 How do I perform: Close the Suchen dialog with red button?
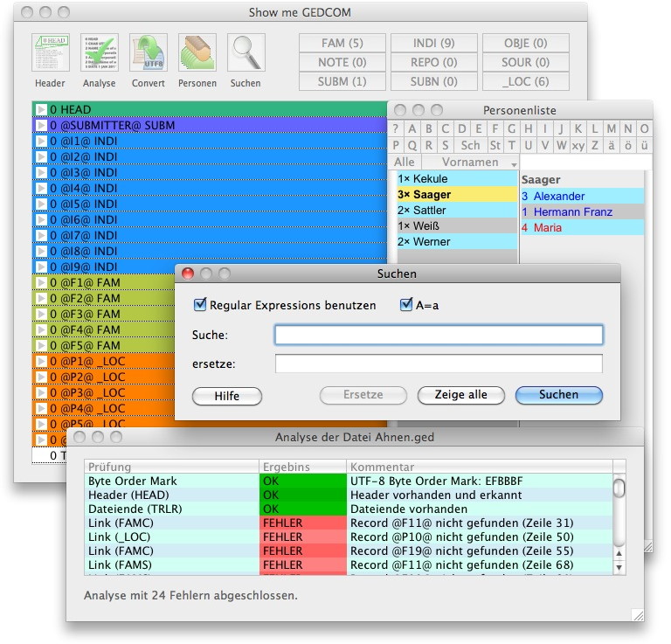point(187,274)
